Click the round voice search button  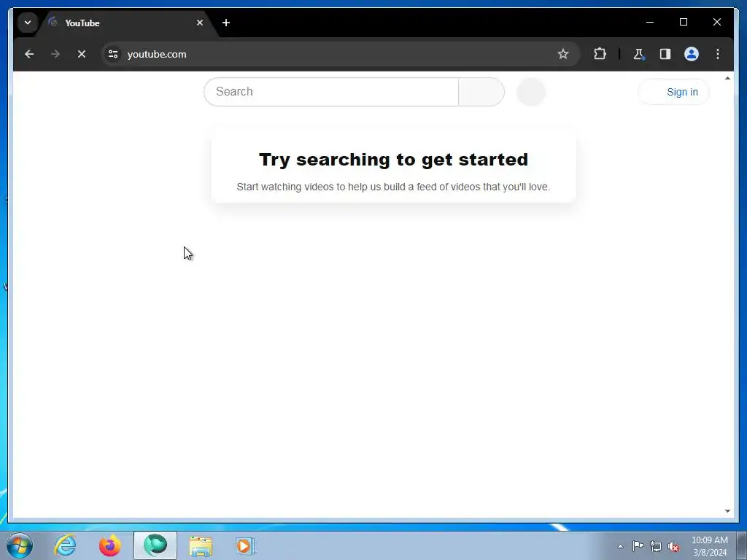point(531,92)
